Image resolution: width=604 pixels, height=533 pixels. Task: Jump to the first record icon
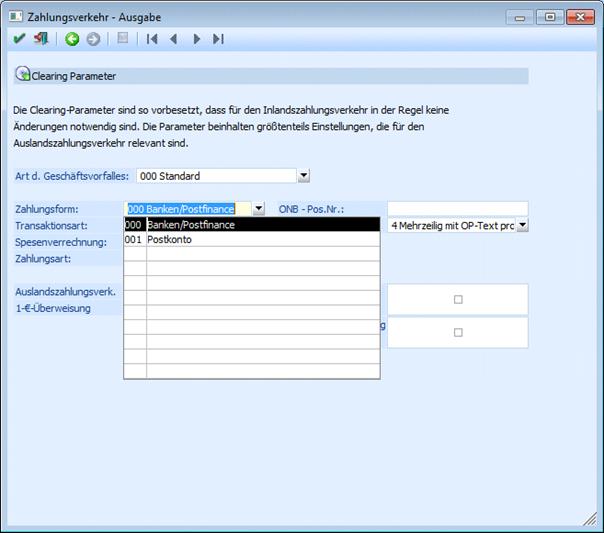(x=152, y=39)
